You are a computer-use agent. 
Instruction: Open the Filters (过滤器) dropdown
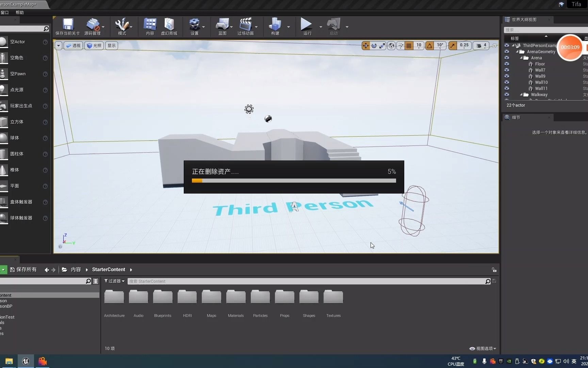pos(114,281)
